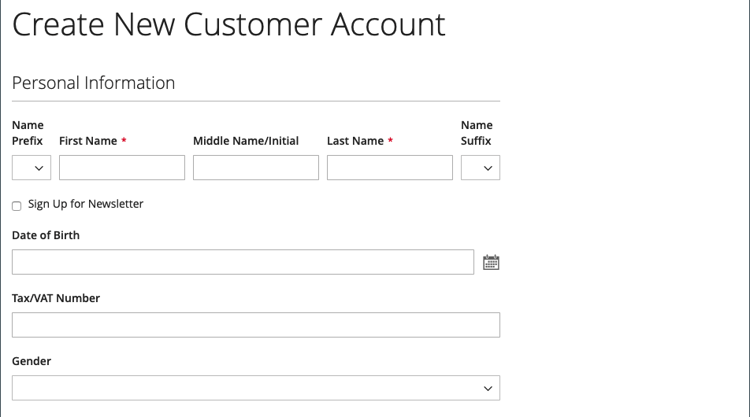Screen dimensions: 750x417
Task: Expand the Name Prefix dropdown
Action: pyautogui.click(x=31, y=168)
